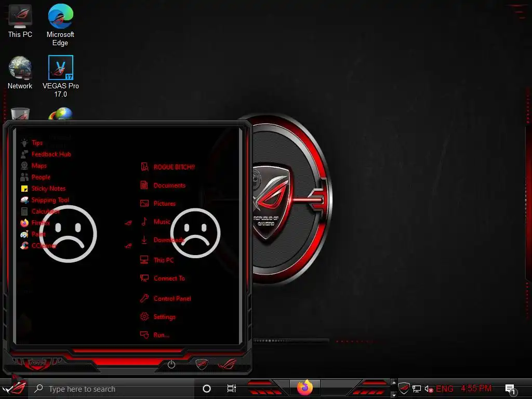Click the Run dialog icon
The height and width of the screenshot is (399, 532).
144,335
